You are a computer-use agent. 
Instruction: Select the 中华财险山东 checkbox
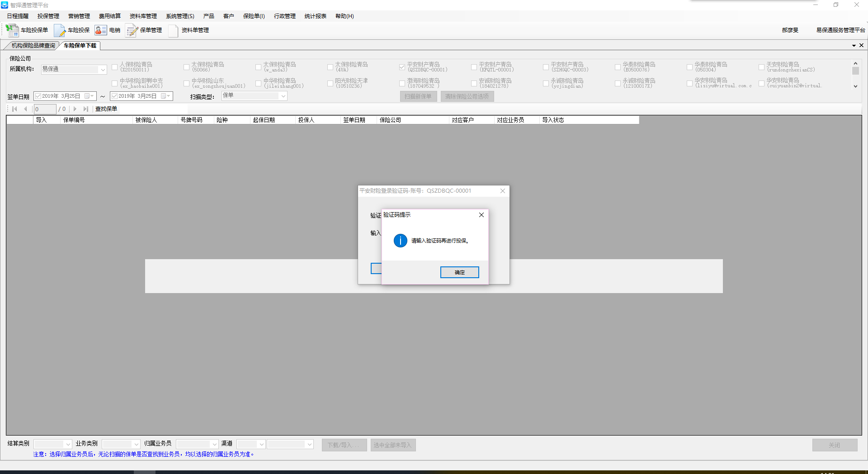pos(186,83)
